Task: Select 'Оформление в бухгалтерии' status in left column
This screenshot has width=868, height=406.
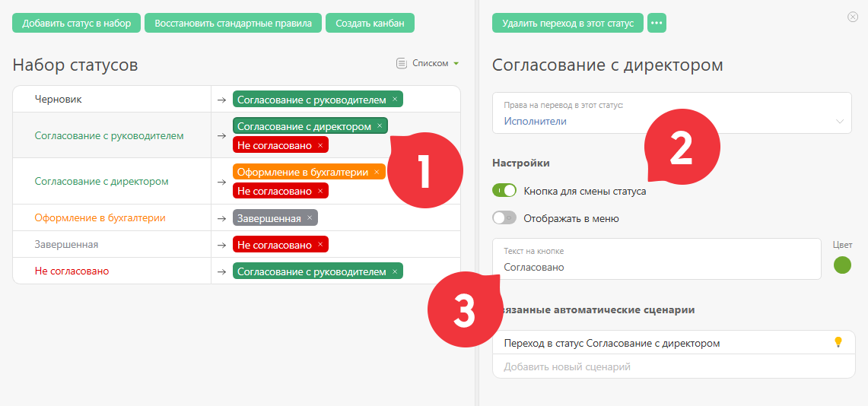Action: click(x=100, y=218)
